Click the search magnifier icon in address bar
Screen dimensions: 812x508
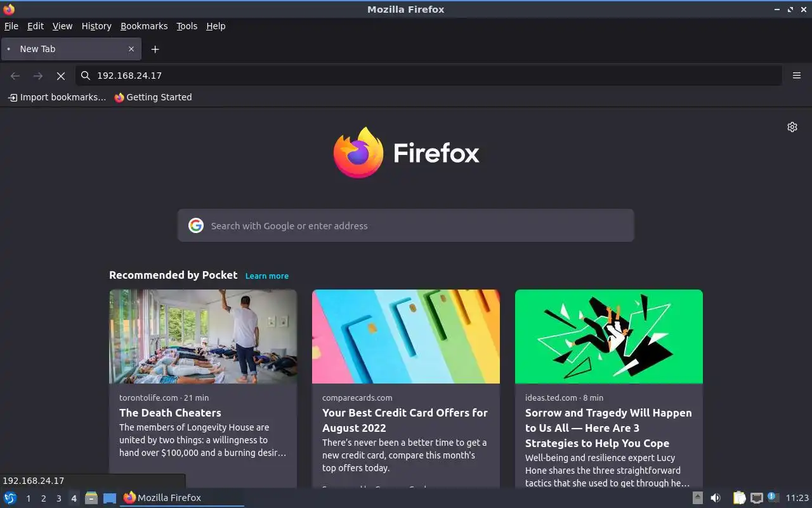pyautogui.click(x=86, y=76)
